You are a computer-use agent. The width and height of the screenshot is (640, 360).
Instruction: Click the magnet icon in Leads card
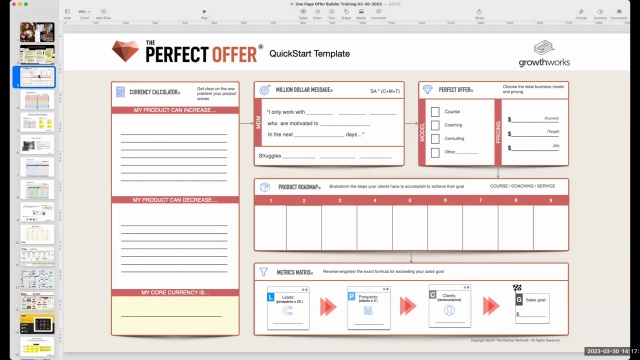(288, 311)
